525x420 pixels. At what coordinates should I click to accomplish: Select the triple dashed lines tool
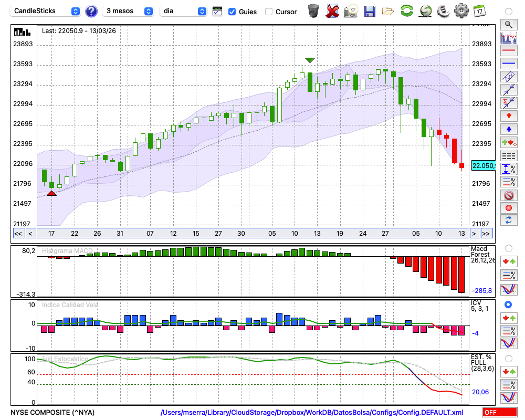(x=509, y=155)
